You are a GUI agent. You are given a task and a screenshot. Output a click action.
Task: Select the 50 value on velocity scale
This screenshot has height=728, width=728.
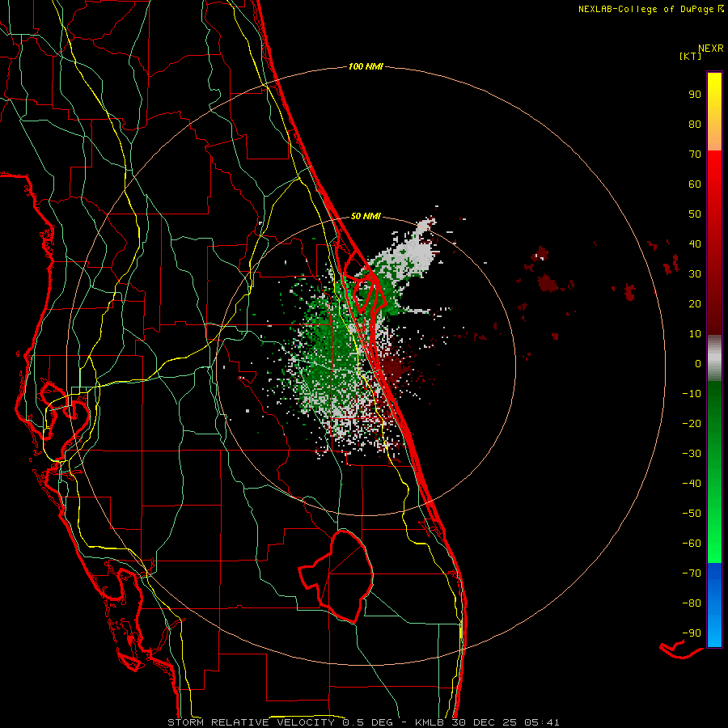pyautogui.click(x=695, y=214)
